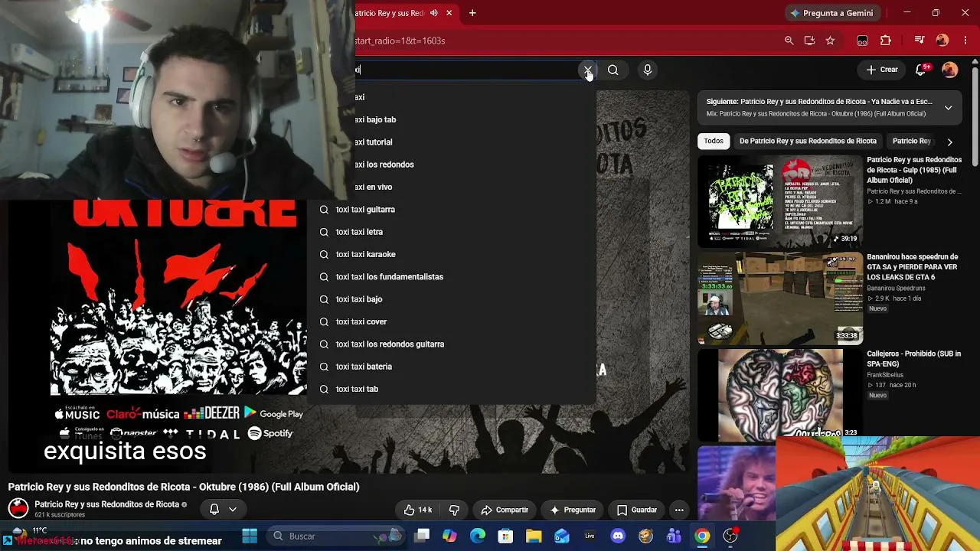Close the Patricio Rey browser tab
Image resolution: width=980 pixels, height=551 pixels.
(x=449, y=13)
